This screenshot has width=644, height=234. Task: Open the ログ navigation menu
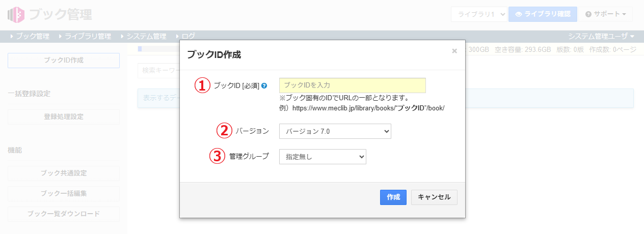(184, 36)
